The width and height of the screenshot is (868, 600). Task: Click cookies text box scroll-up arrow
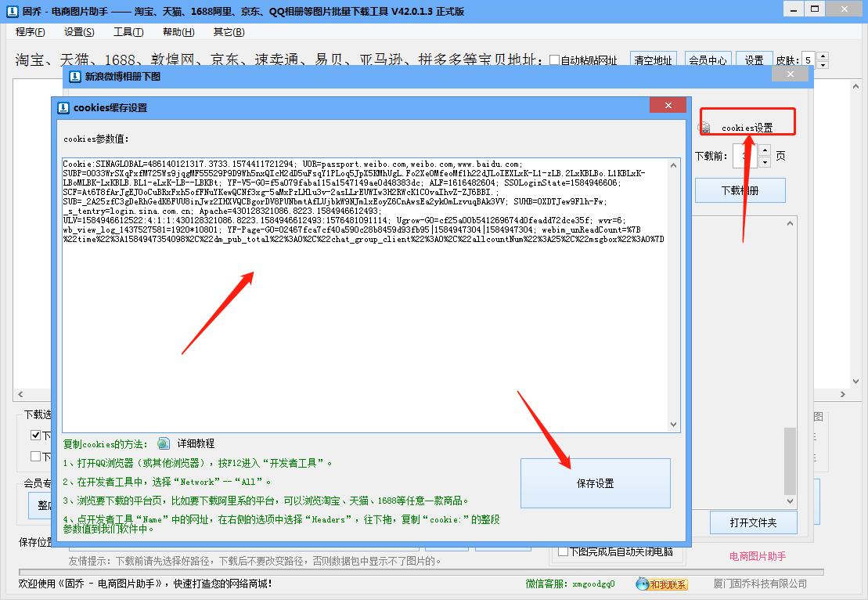click(x=674, y=165)
